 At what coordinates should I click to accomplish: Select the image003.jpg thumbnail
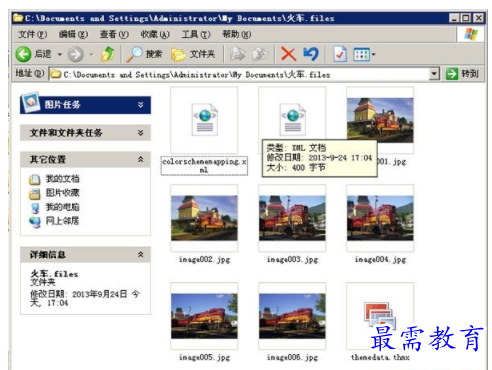292,218
